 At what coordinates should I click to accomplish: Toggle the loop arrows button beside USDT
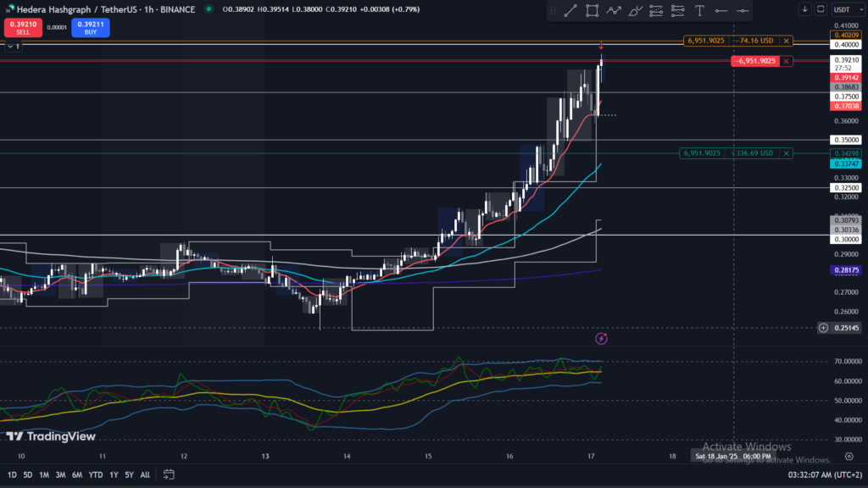[x=819, y=9]
